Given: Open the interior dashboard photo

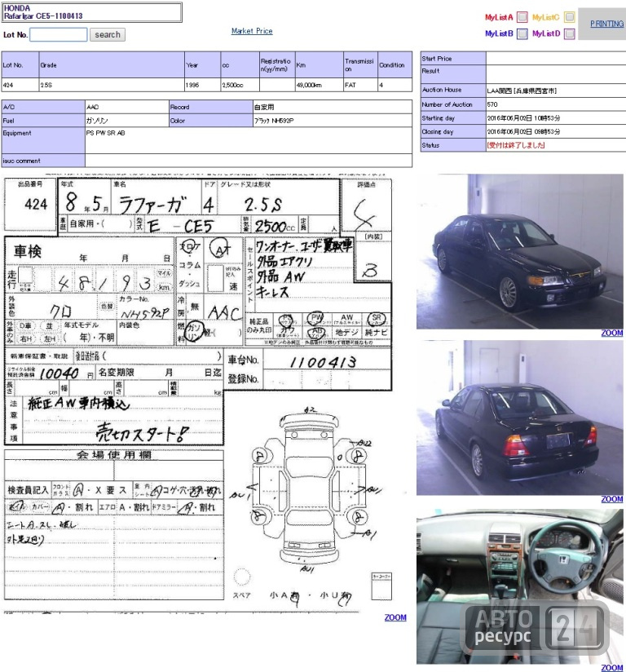Looking at the screenshot, I should click(x=520, y=586).
